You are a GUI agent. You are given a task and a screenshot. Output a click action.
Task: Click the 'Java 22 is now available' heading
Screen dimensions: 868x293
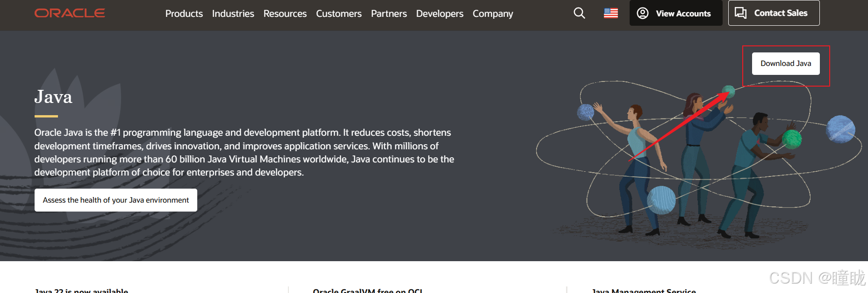coord(81,290)
